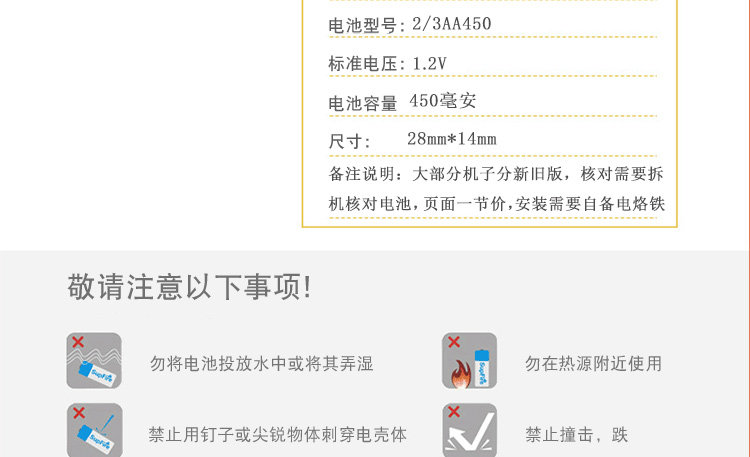Click the note line mentioning 电烙铁
This screenshot has height=457, width=750.
click(496, 204)
